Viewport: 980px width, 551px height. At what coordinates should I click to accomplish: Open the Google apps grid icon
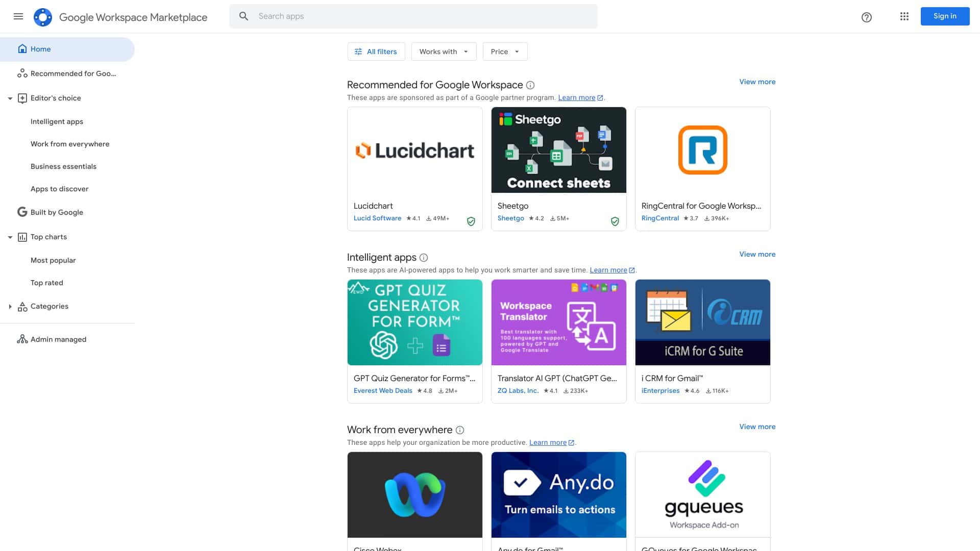pos(904,16)
